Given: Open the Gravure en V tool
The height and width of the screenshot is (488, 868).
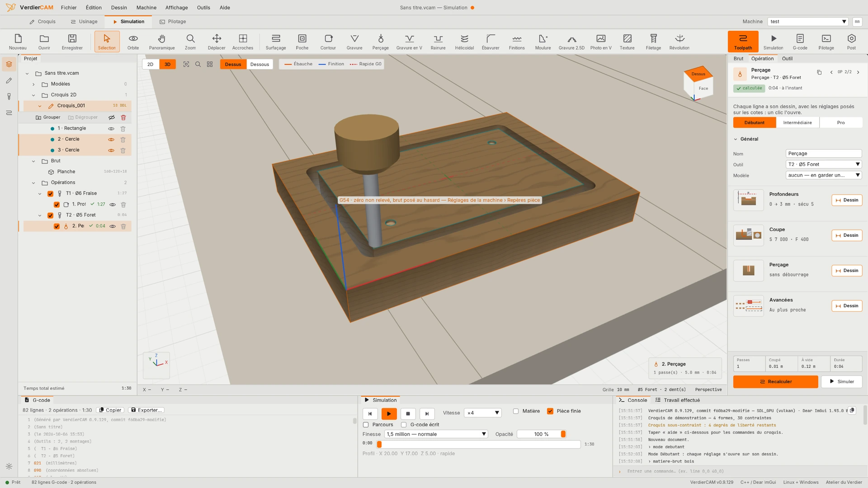Looking at the screenshot, I should tap(409, 42).
